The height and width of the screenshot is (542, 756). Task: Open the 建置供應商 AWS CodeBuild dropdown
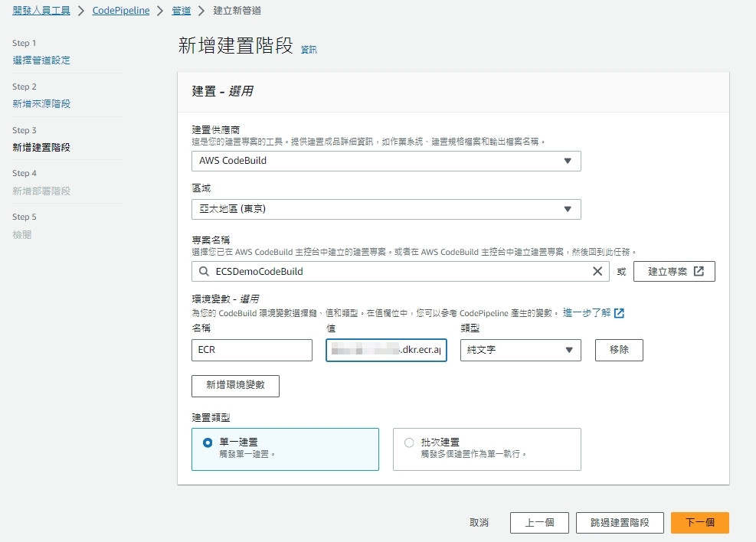click(386, 161)
